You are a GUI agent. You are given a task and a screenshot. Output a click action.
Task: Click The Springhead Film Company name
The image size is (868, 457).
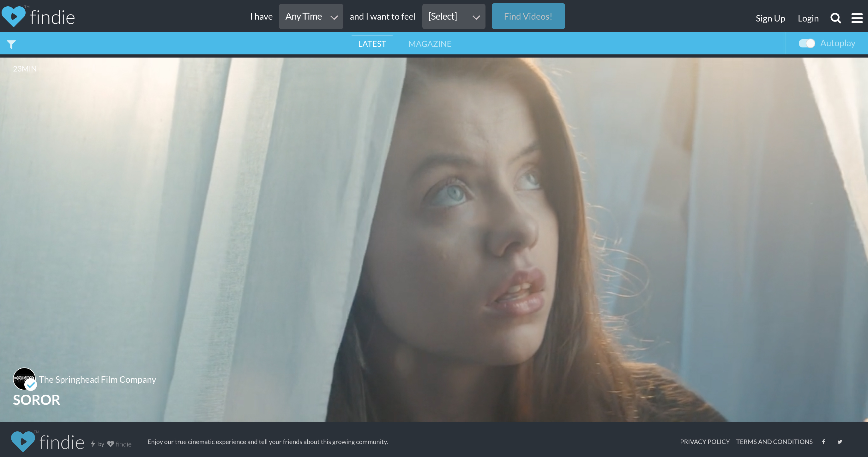tap(97, 380)
